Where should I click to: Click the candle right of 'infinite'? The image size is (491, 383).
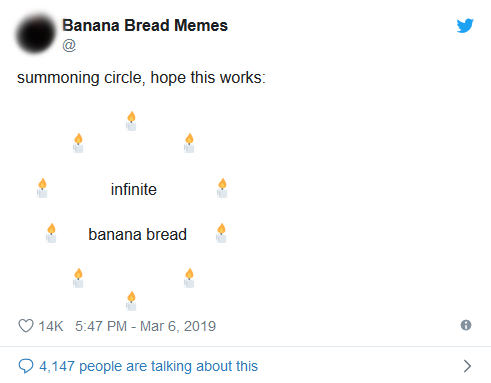point(222,188)
